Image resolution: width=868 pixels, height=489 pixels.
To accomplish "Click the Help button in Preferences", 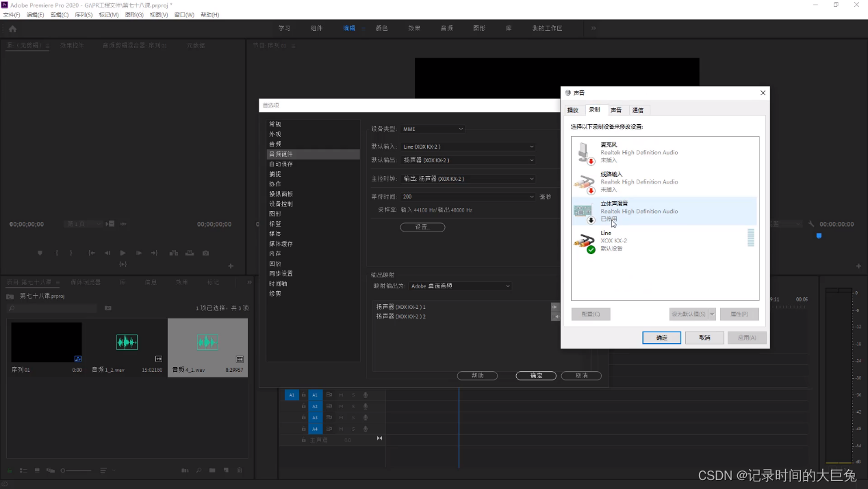I will coord(478,375).
